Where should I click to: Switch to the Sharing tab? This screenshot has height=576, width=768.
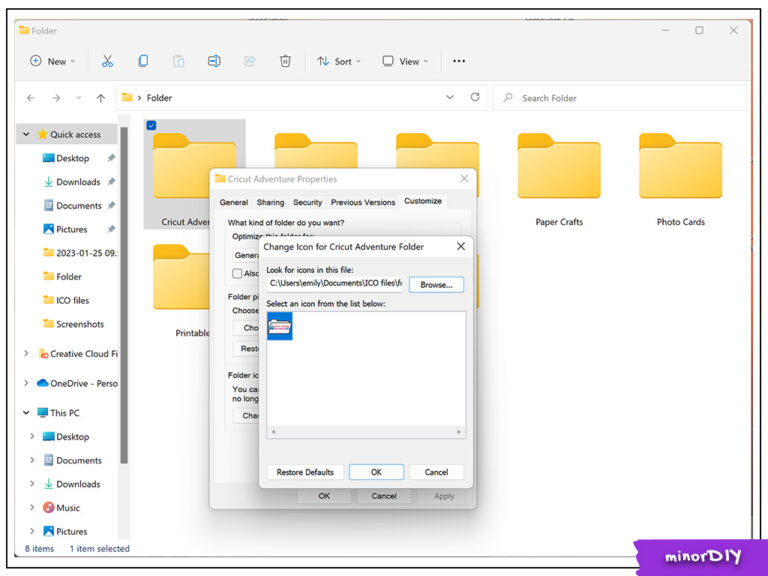(270, 202)
